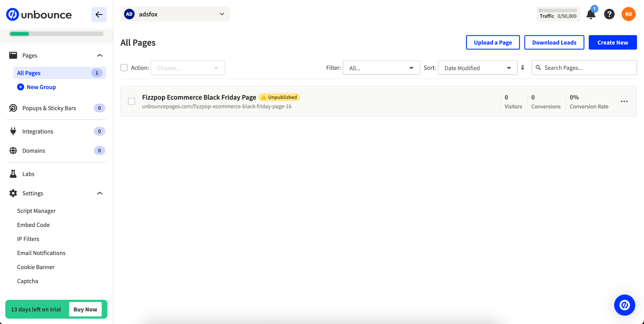Open the three-dot menu for Fizzpop page
The width and height of the screenshot is (644, 324).
[624, 101]
